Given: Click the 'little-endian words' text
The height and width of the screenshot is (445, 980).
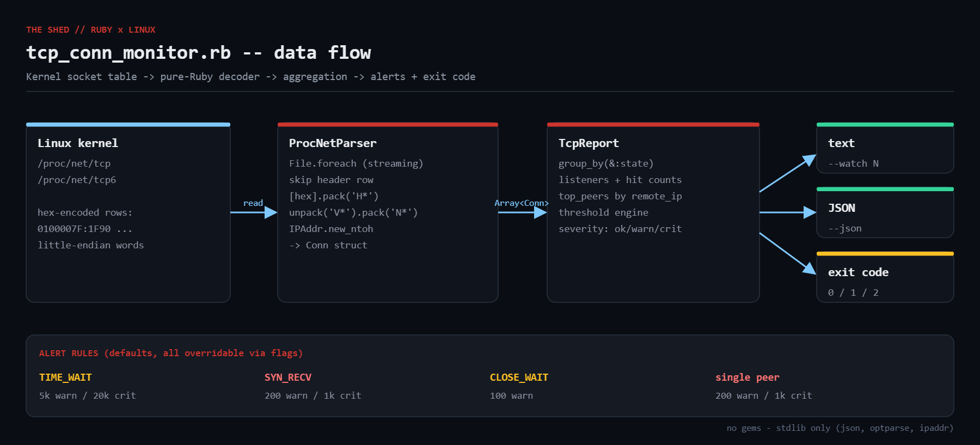Looking at the screenshot, I should [91, 245].
